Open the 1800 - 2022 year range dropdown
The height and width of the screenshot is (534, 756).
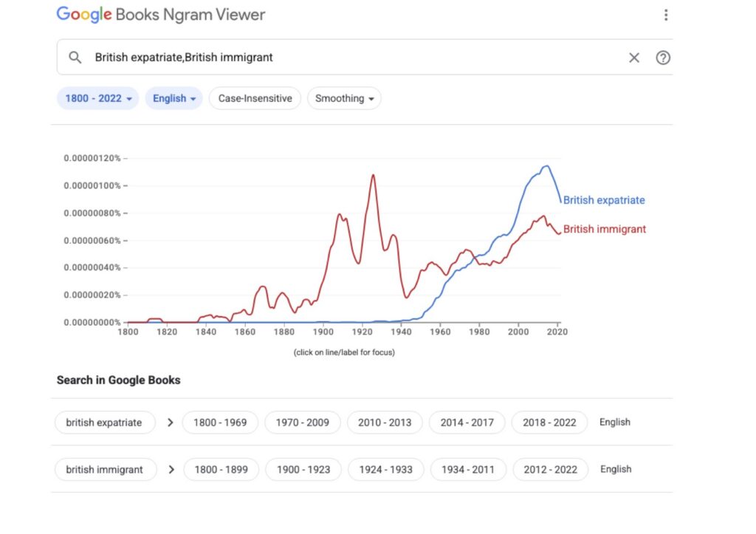click(x=97, y=98)
